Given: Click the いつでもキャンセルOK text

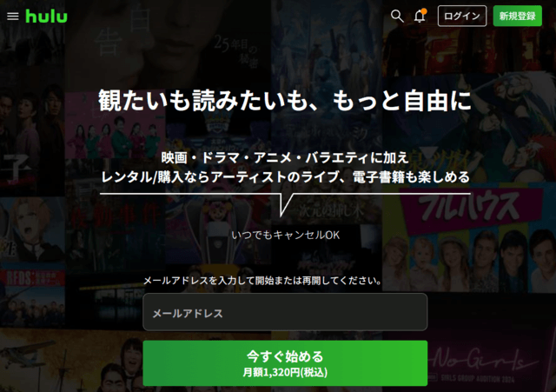Looking at the screenshot, I should pos(286,235).
